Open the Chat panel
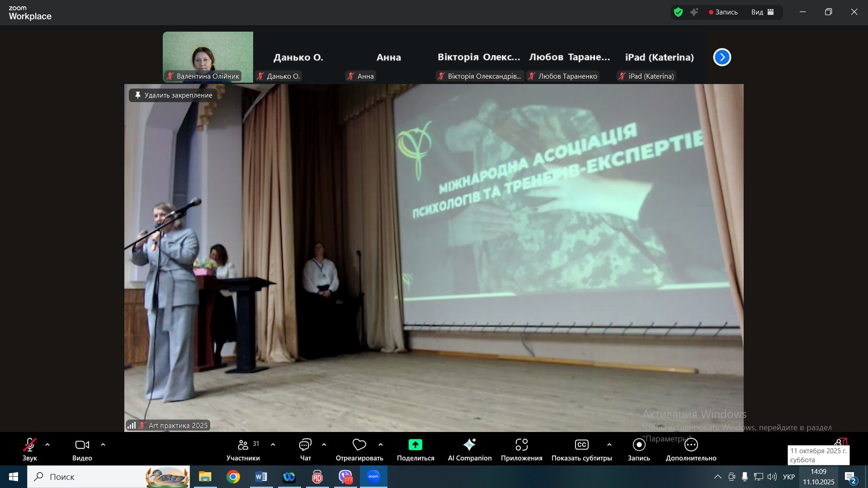The image size is (868, 488). (x=305, y=445)
